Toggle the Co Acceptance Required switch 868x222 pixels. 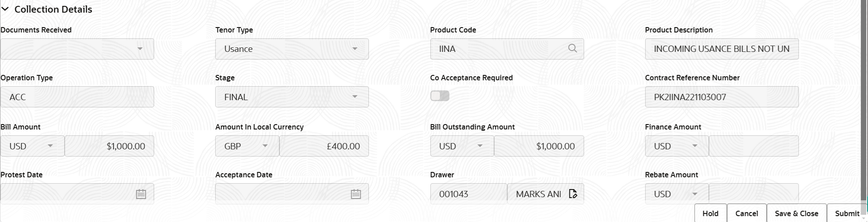tap(440, 96)
